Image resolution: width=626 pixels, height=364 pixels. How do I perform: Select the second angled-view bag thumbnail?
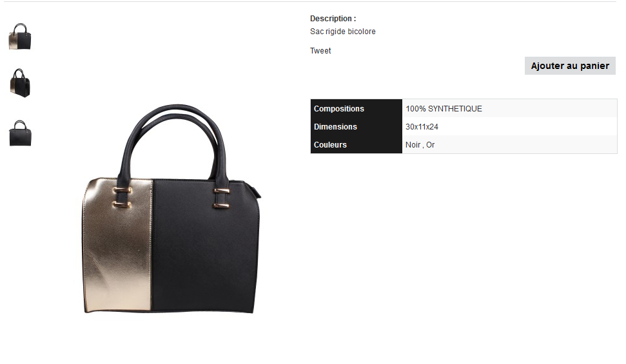pyautogui.click(x=20, y=83)
